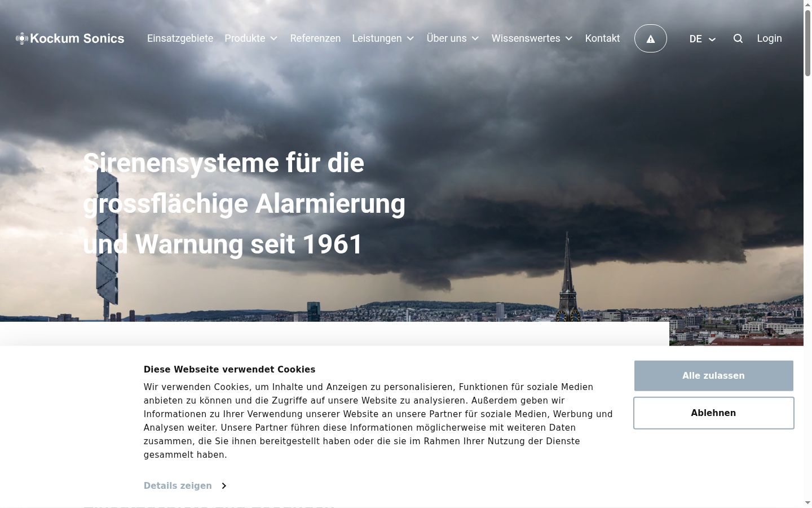Open the alert triangle icon button
Image resolution: width=812 pixels, height=508 pixels.
pyautogui.click(x=650, y=38)
